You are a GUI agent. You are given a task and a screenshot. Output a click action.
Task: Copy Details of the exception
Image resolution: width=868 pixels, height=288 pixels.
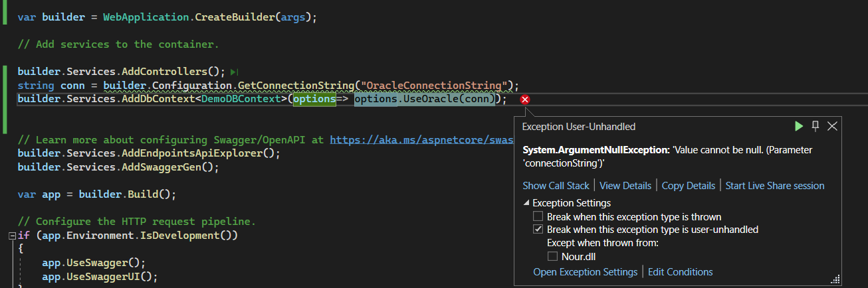pos(689,186)
